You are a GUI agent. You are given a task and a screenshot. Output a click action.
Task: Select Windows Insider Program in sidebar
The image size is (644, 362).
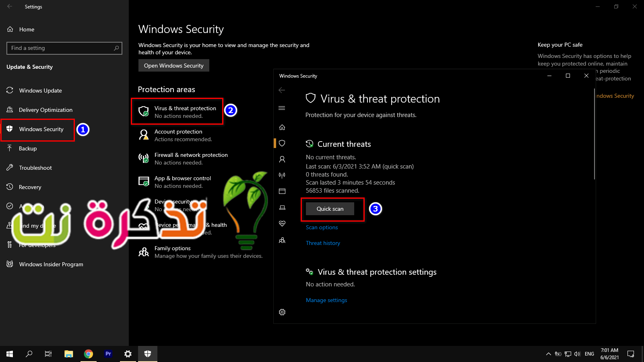pyautogui.click(x=64, y=264)
